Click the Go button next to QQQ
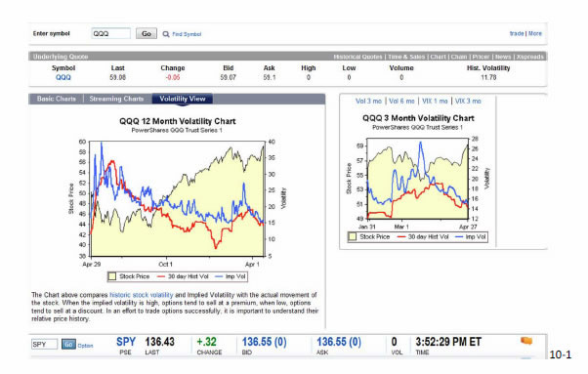 [x=147, y=34]
